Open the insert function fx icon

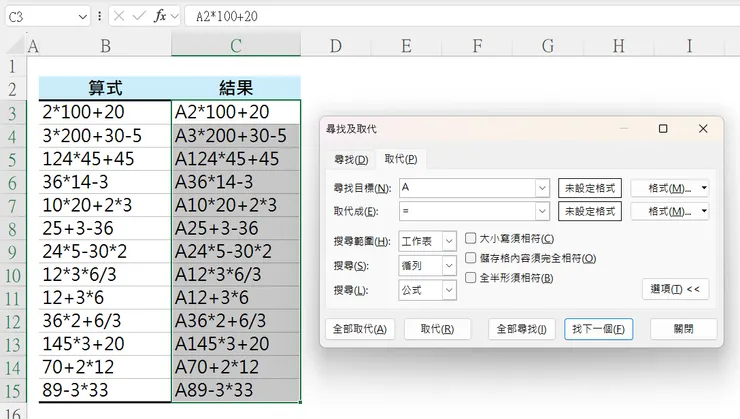pyautogui.click(x=160, y=17)
